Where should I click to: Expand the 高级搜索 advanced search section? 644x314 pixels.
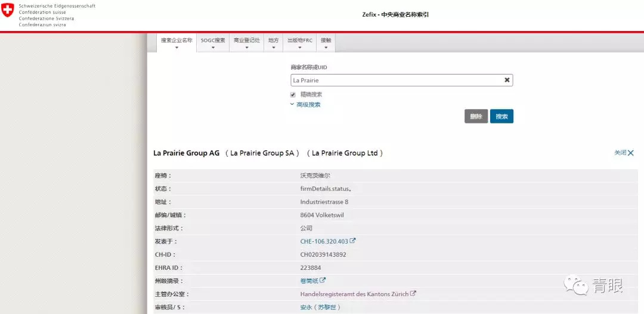click(305, 105)
